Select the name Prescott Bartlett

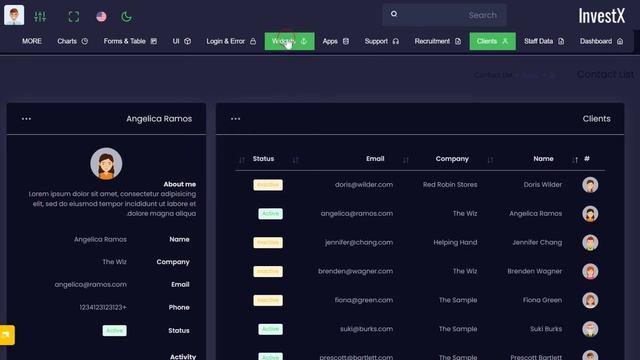(536, 357)
